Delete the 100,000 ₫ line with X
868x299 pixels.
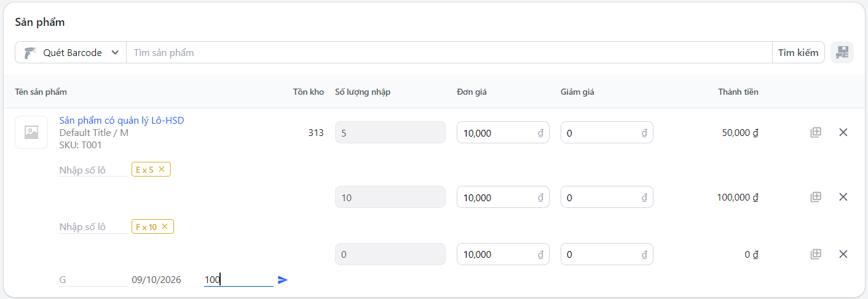(843, 197)
